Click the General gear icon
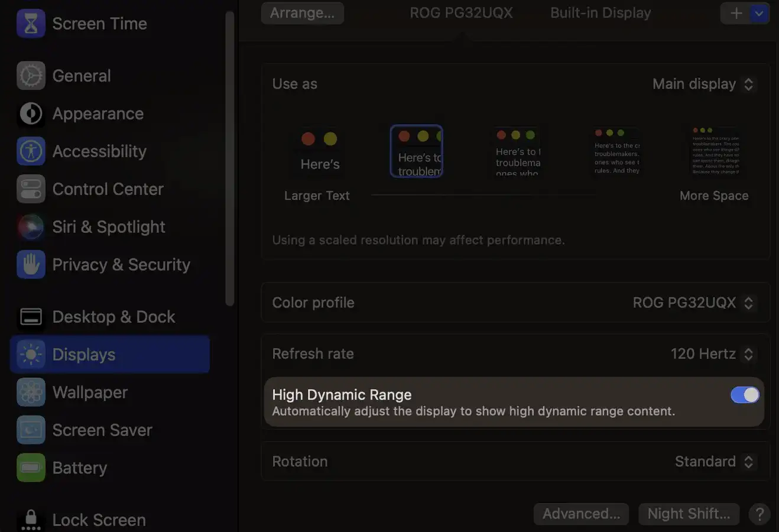This screenshot has height=532, width=779. (x=31, y=76)
